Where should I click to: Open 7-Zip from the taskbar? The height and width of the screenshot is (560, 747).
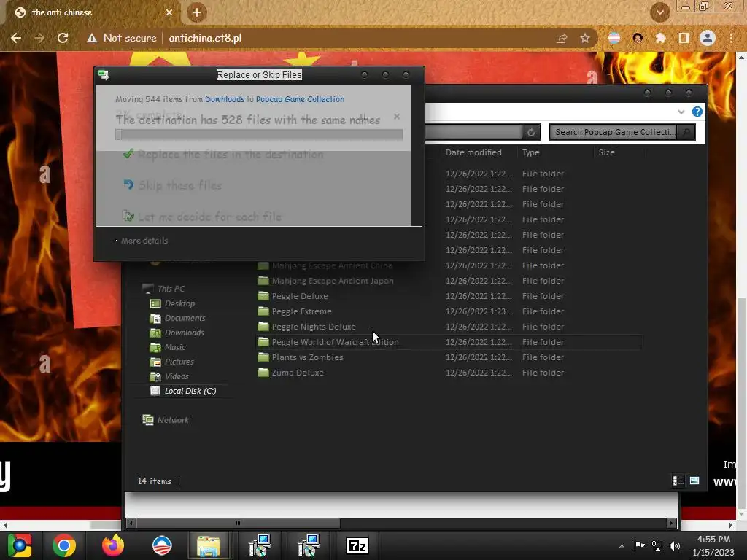tap(357, 545)
